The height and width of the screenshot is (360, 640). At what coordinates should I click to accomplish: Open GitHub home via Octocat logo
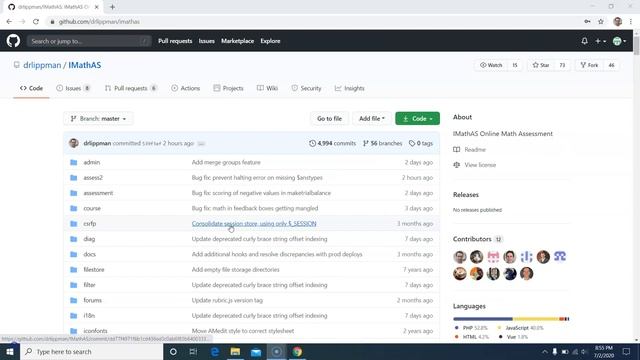point(13,41)
